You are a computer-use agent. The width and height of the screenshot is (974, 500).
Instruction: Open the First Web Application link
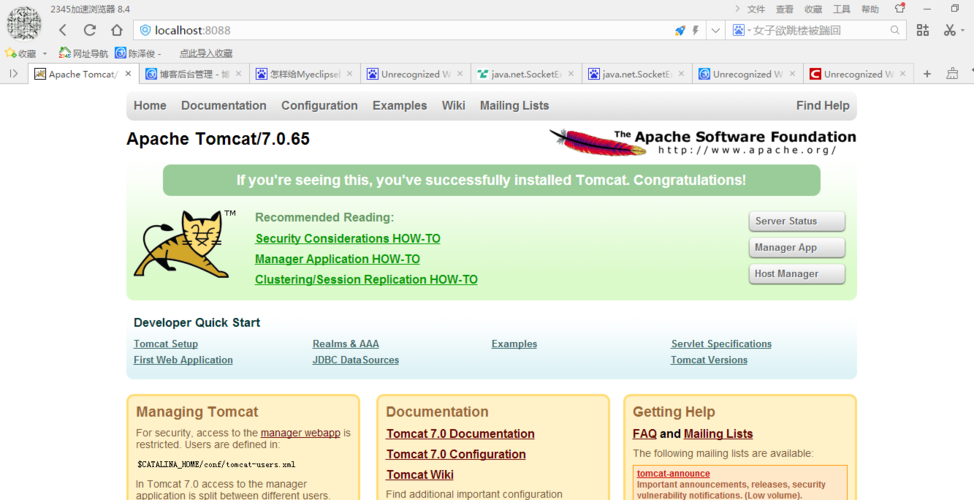(183, 360)
